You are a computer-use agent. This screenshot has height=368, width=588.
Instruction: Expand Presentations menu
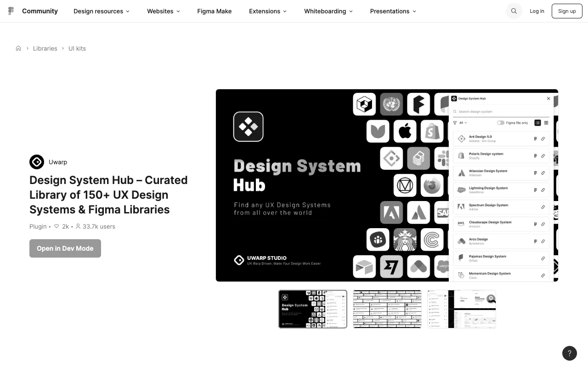[x=393, y=11]
